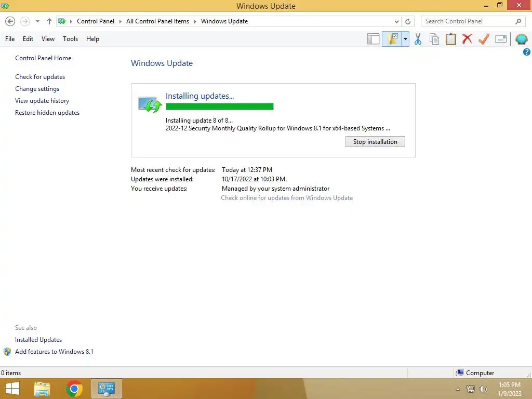Open Change settings link
532x399 pixels.
(37, 88)
